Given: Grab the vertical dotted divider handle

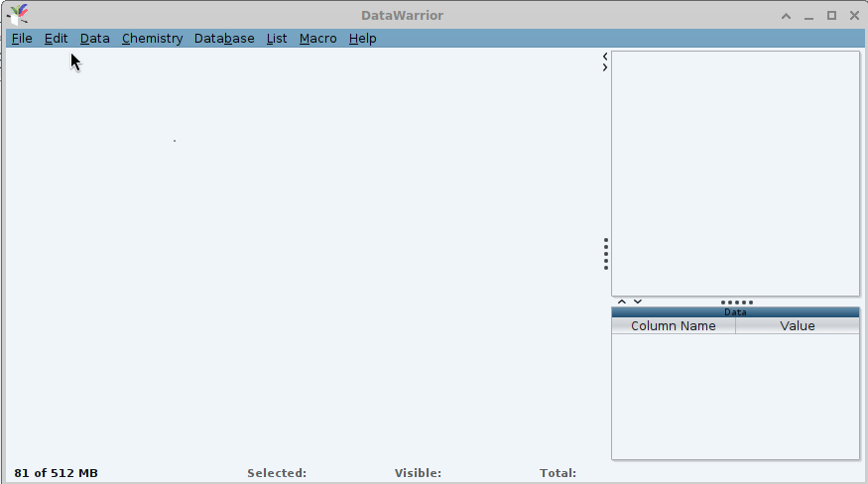Looking at the screenshot, I should [x=606, y=254].
